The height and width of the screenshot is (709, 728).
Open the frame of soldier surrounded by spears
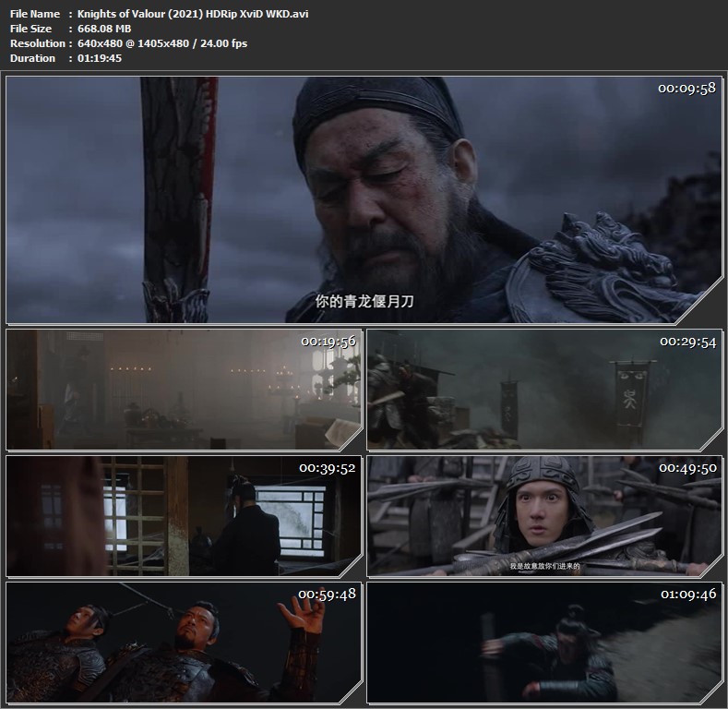coord(543,515)
